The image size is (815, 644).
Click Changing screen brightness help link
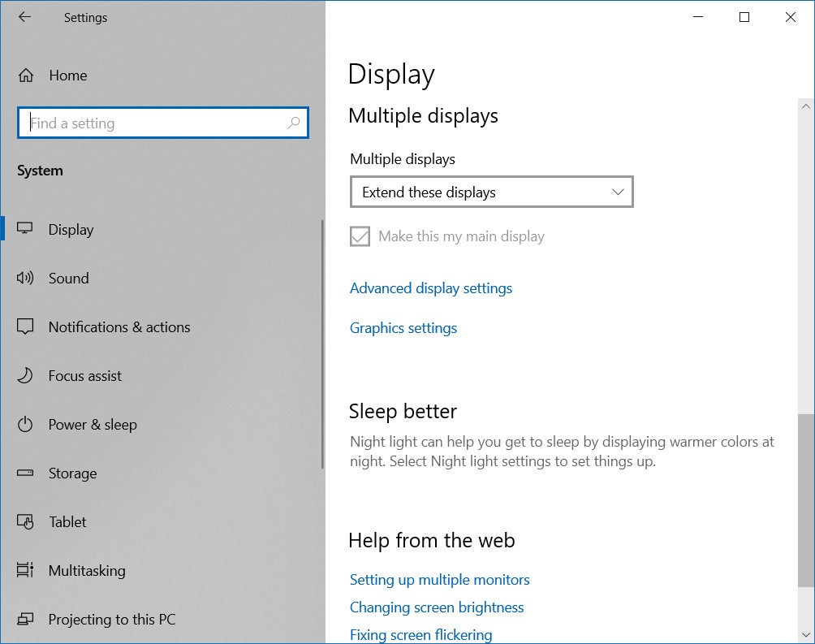pos(436,607)
